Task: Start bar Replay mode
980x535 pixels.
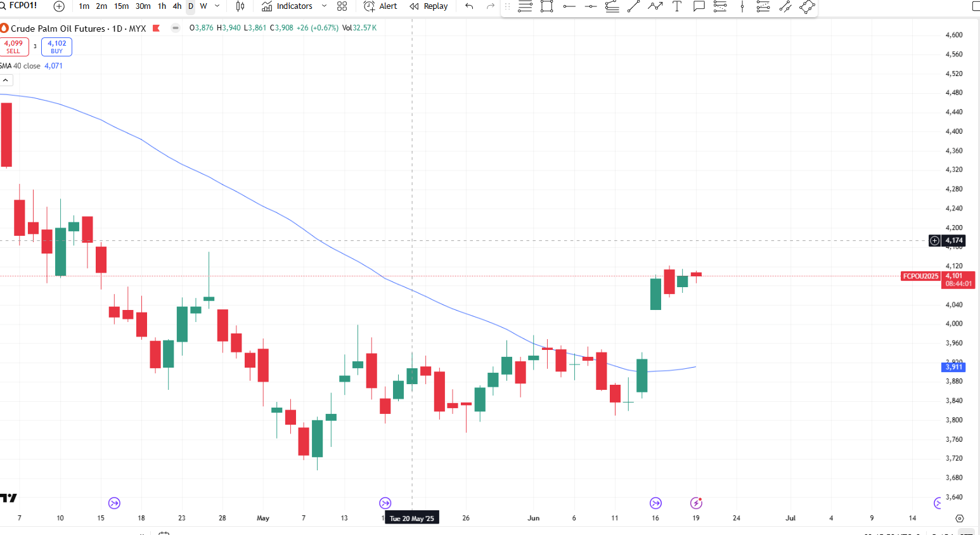Action: (x=429, y=6)
